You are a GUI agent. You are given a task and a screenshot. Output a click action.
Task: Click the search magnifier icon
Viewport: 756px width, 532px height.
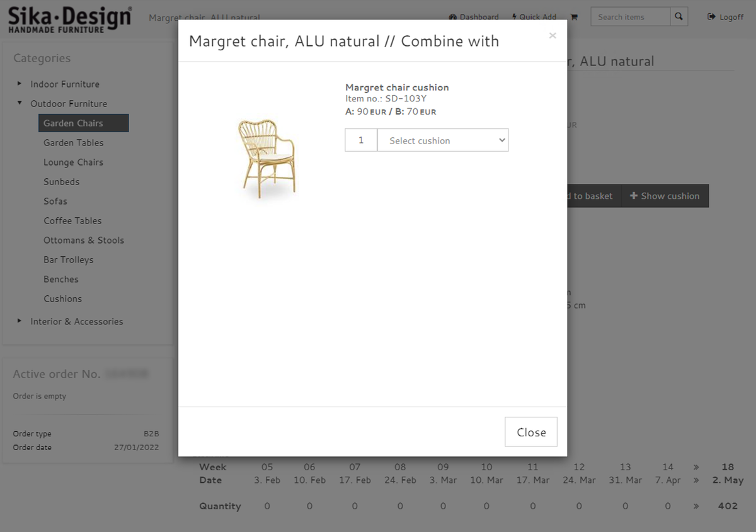(679, 17)
